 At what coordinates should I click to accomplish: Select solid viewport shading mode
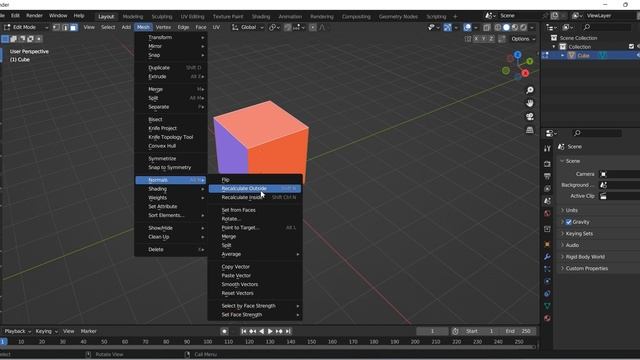point(506,27)
